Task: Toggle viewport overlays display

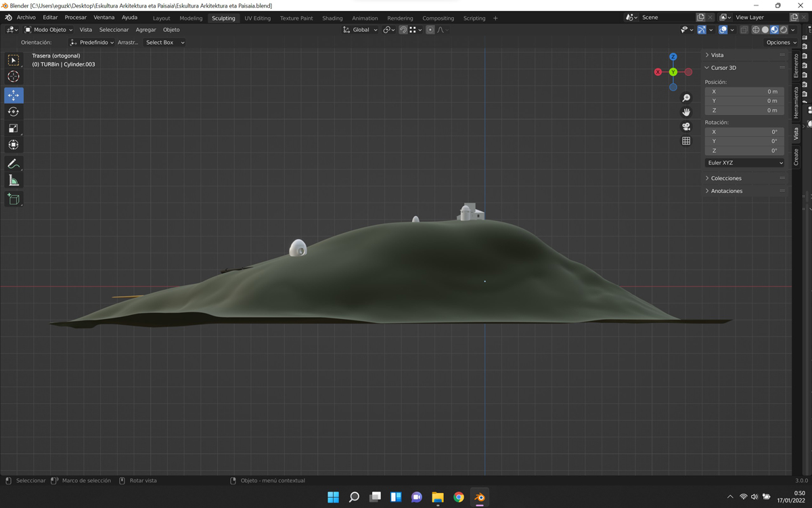Action: (x=723, y=30)
